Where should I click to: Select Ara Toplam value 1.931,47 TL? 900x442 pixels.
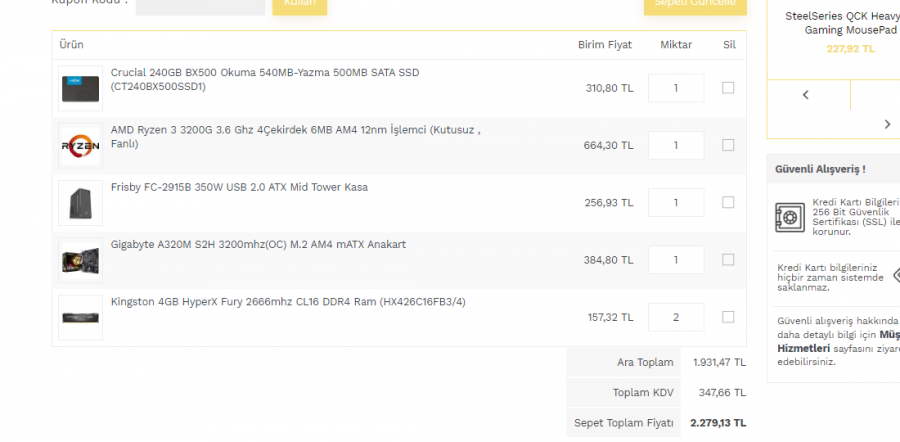(x=719, y=363)
